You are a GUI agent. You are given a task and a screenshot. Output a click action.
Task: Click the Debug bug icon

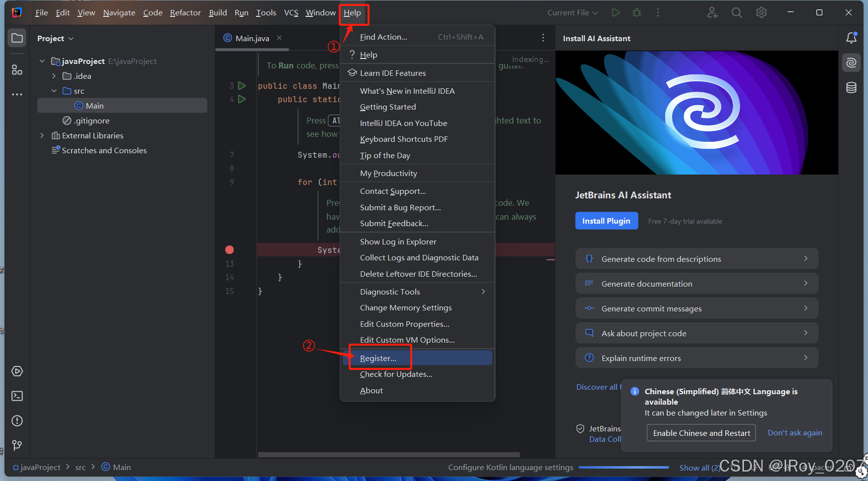[637, 12]
